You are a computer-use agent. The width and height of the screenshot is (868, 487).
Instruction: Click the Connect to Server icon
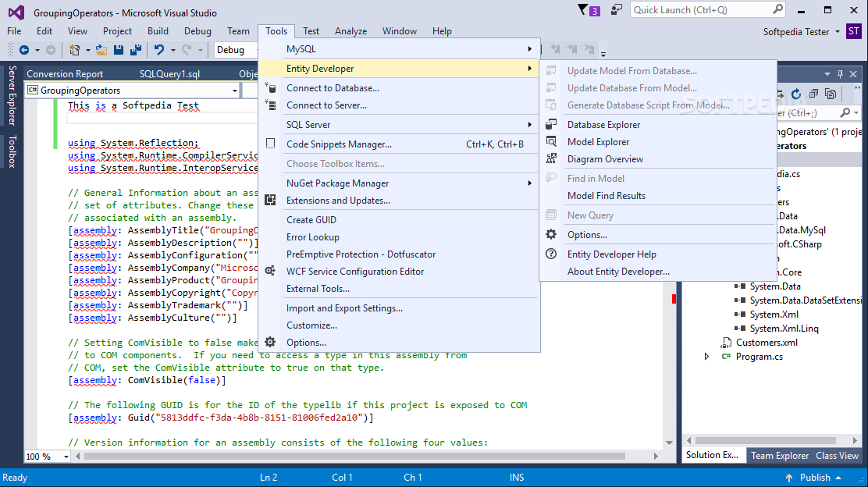tap(270, 105)
